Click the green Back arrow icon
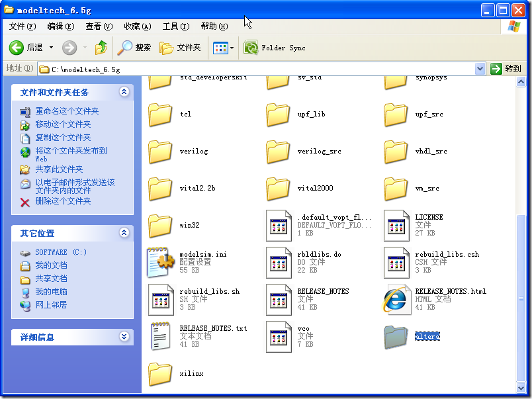 (x=17, y=48)
